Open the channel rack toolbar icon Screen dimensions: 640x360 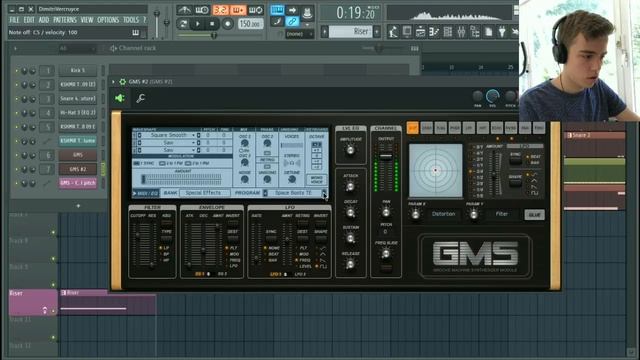pyautogui.click(x=448, y=31)
